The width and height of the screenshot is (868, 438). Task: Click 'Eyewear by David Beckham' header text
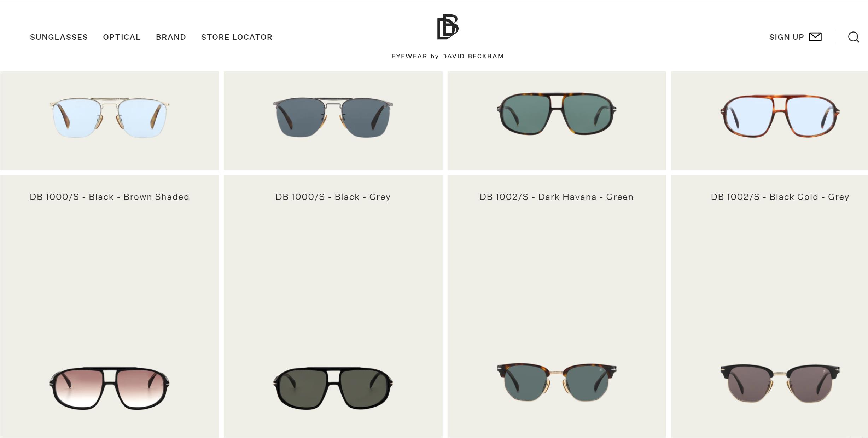point(448,56)
